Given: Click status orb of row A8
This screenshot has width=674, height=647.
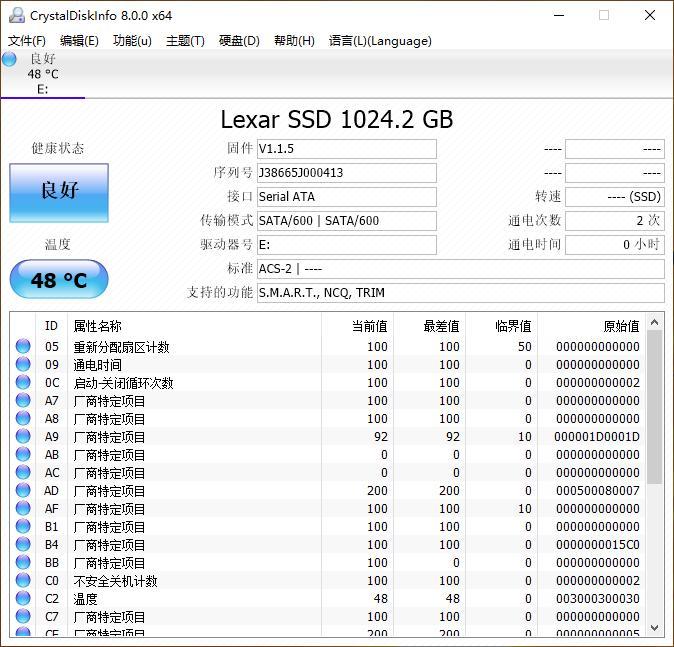Looking at the screenshot, I should coord(23,418).
